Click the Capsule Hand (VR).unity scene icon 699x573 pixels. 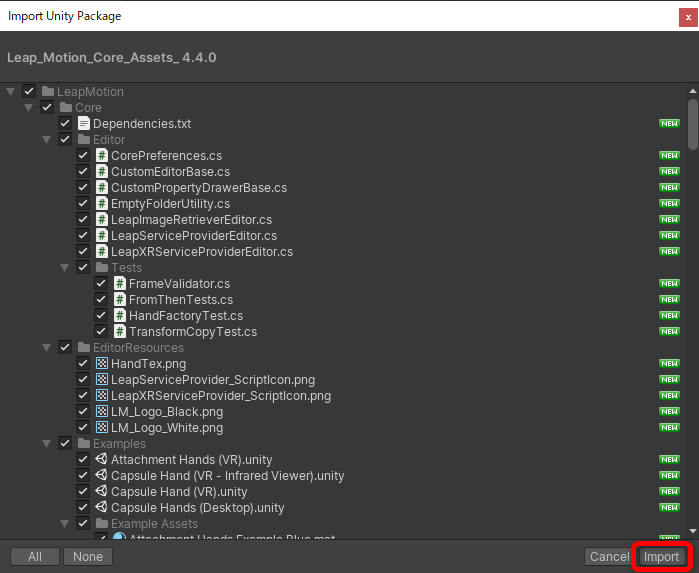(102, 491)
